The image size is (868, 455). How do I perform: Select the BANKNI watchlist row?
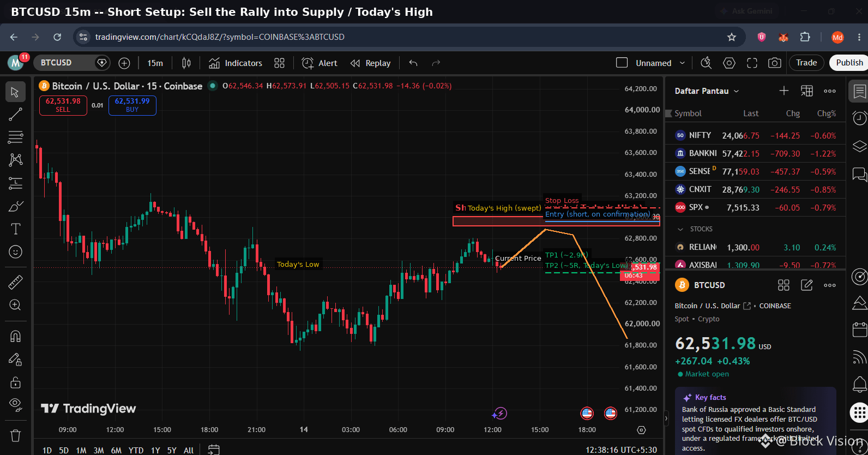coord(755,153)
